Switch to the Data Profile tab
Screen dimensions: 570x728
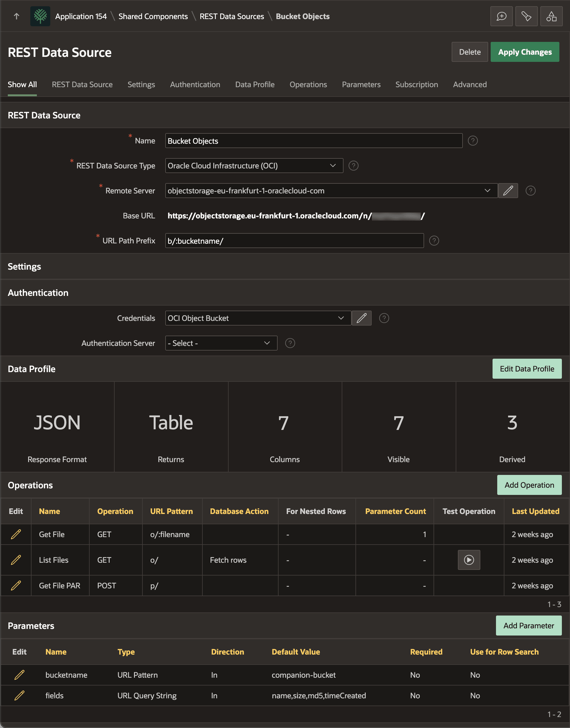[255, 84]
